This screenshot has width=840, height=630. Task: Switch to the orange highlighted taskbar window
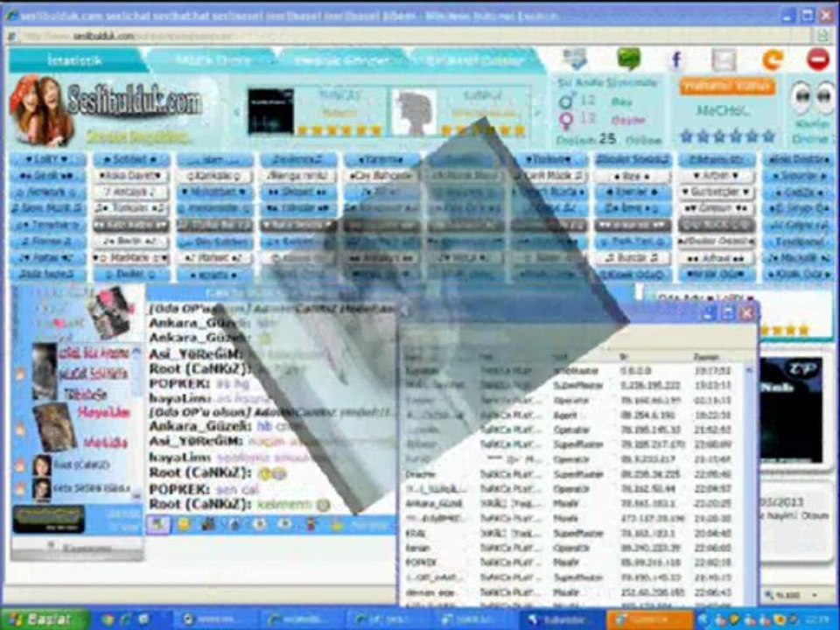pyautogui.click(x=650, y=619)
